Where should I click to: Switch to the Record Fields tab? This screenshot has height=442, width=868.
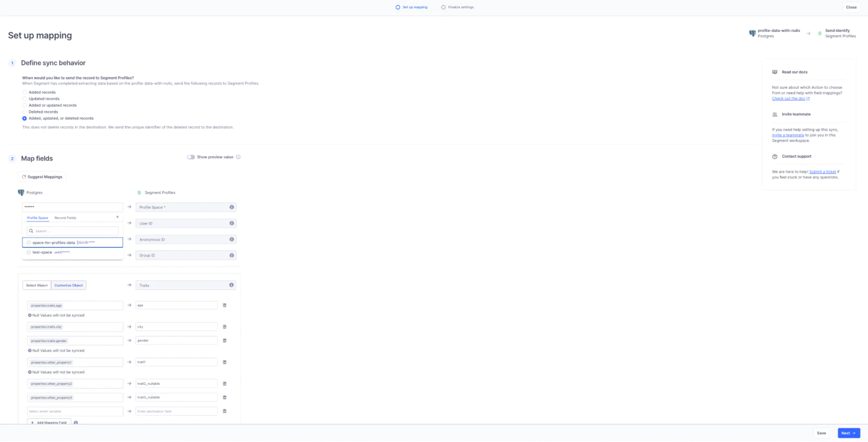65,218
